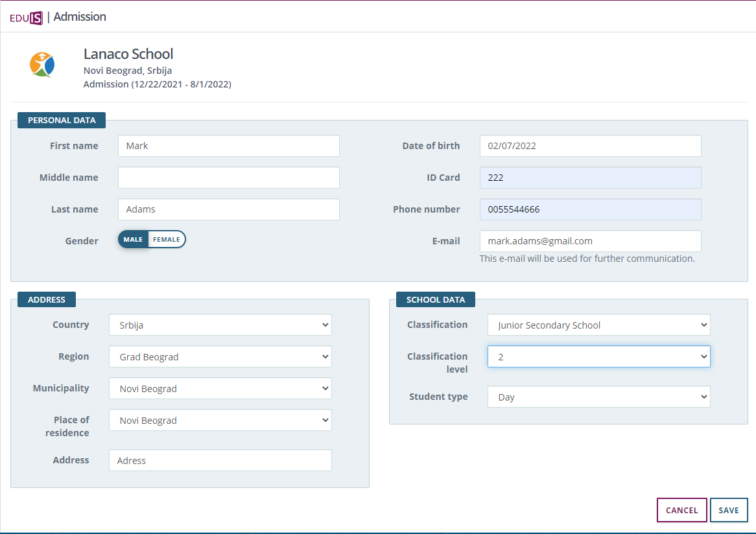This screenshot has height=534, width=756.
Task: Click the EDUIS logo in header
Action: [26, 17]
